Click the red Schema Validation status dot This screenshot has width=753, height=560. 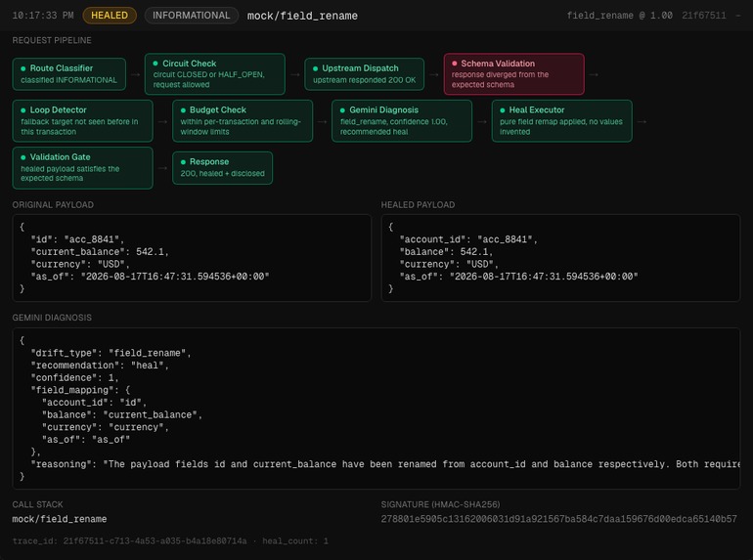pyautogui.click(x=455, y=64)
